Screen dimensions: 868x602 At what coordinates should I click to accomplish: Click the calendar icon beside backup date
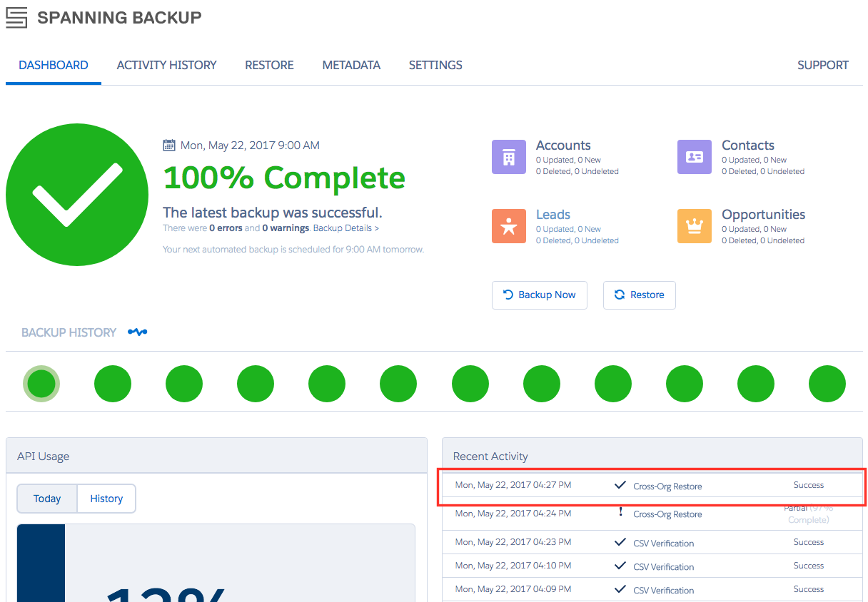coord(169,145)
